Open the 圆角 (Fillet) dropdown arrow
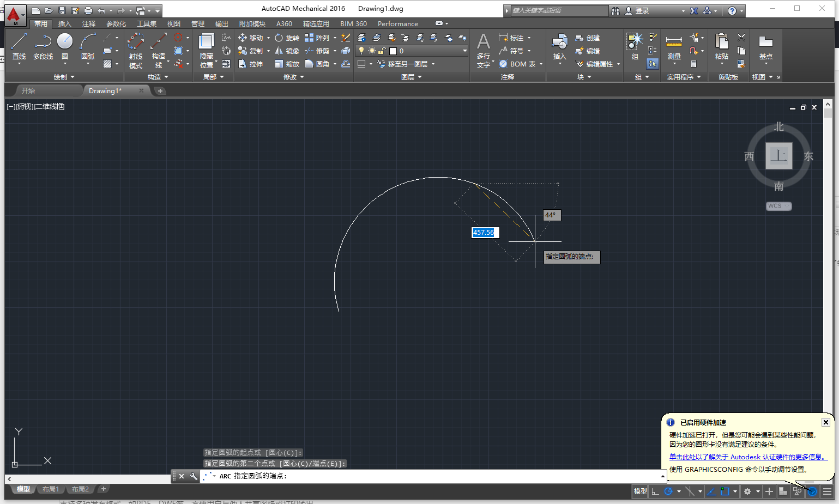This screenshot has height=504, width=839. click(335, 64)
